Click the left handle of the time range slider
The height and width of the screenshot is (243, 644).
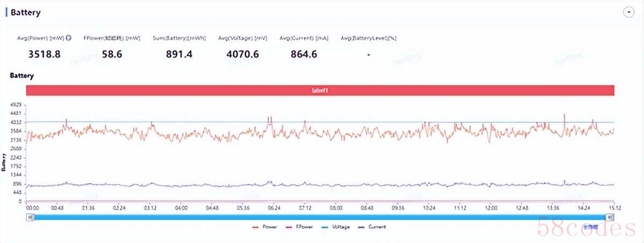coord(31,217)
